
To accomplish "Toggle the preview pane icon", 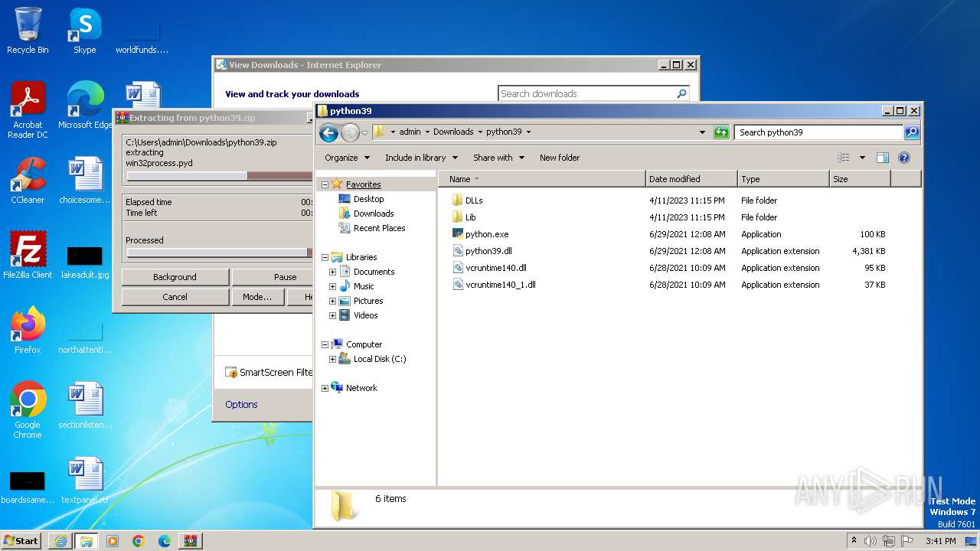I will (882, 158).
